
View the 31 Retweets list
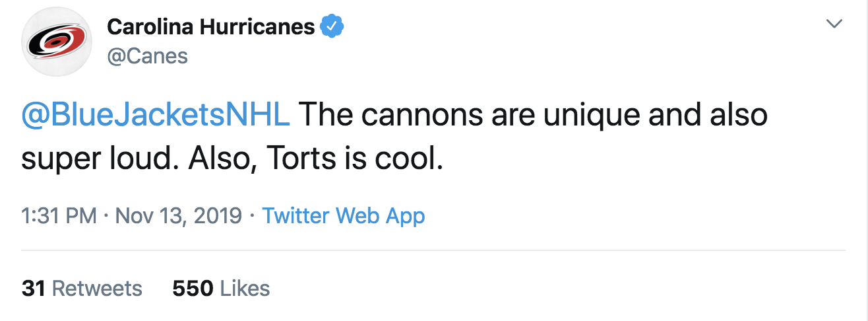(x=82, y=289)
